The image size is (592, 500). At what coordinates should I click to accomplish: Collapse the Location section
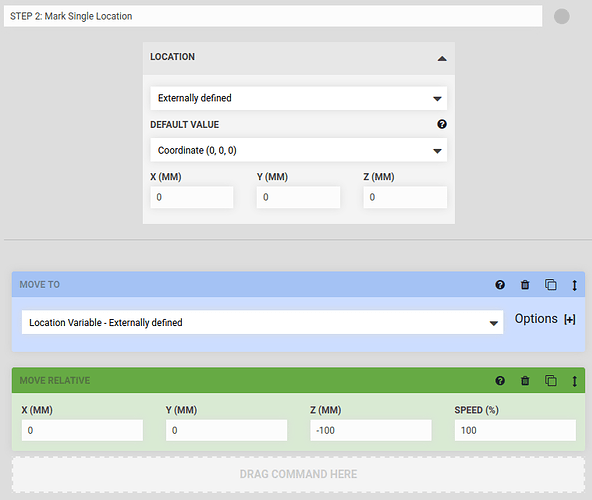[x=442, y=59]
